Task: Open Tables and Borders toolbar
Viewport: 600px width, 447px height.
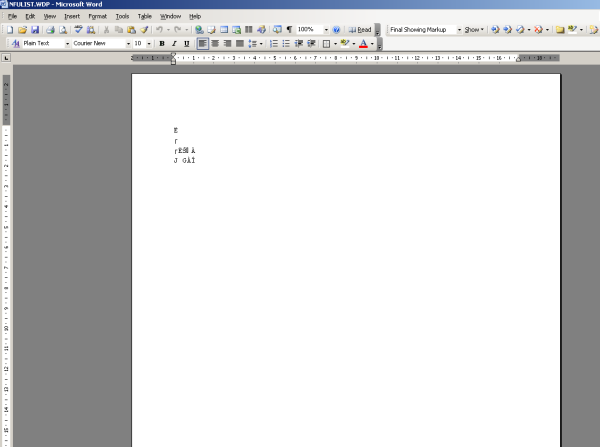Action: pos(212,29)
